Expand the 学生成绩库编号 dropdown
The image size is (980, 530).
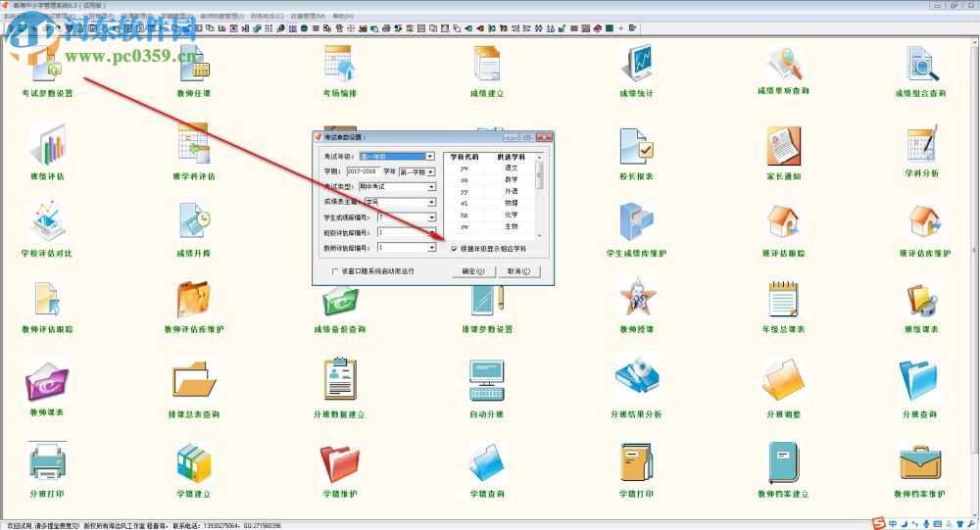pos(431,217)
